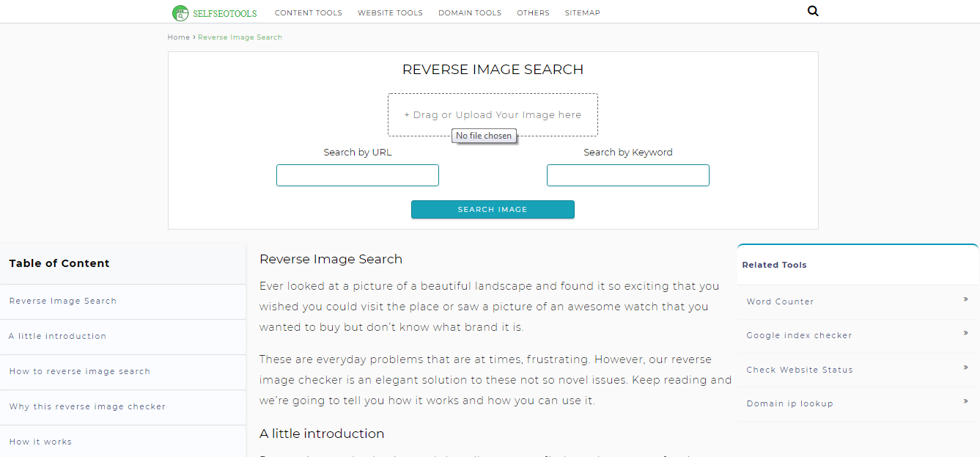Open the Word Counter related tool
This screenshot has width=980, height=457.
click(x=780, y=301)
